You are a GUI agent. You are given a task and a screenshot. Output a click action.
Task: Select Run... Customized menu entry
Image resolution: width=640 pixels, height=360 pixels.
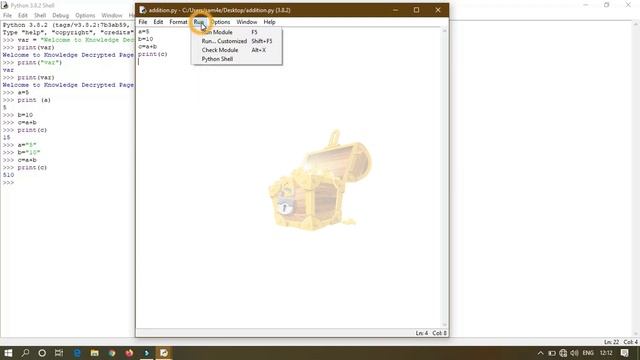(x=236, y=41)
